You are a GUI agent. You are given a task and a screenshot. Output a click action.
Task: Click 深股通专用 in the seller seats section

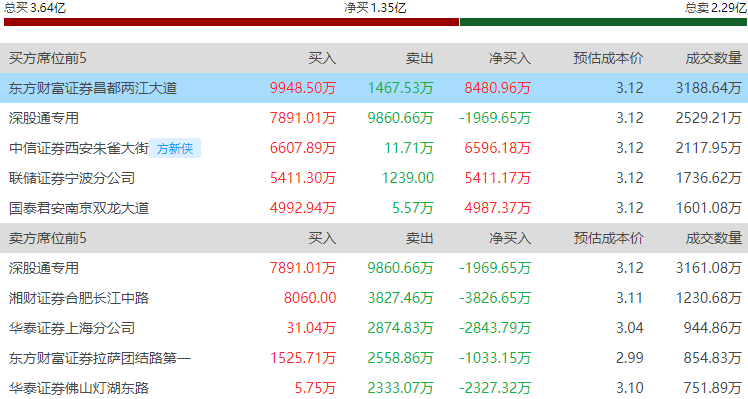(43, 268)
